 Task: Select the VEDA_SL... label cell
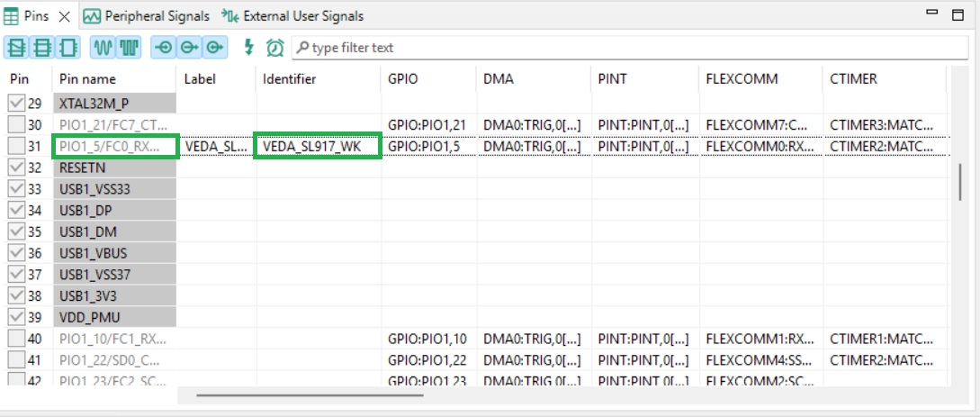(x=216, y=146)
